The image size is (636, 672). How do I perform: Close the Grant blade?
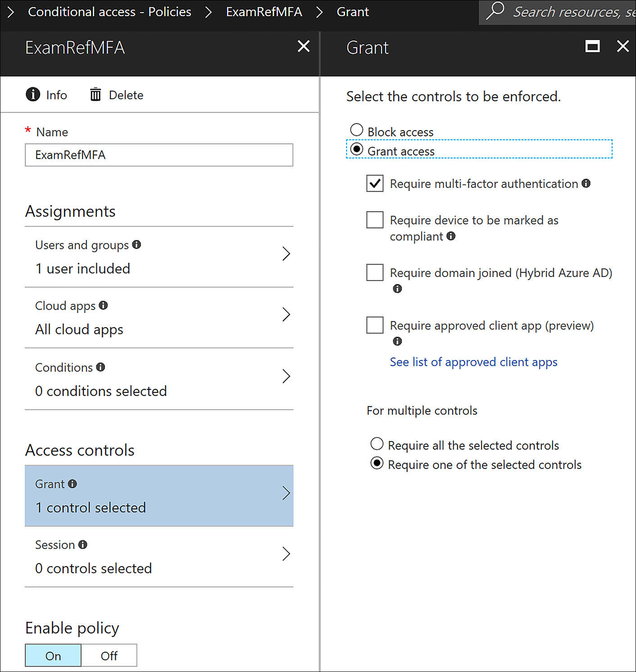[623, 46]
